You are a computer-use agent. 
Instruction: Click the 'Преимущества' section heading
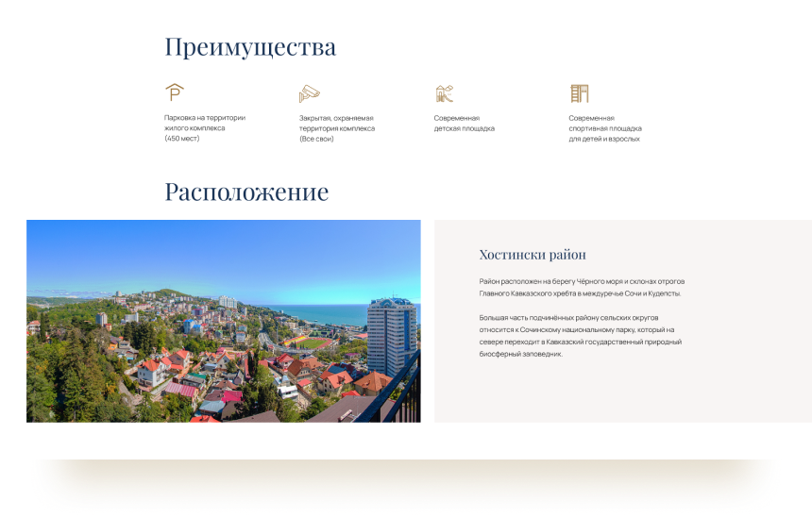tap(250, 47)
